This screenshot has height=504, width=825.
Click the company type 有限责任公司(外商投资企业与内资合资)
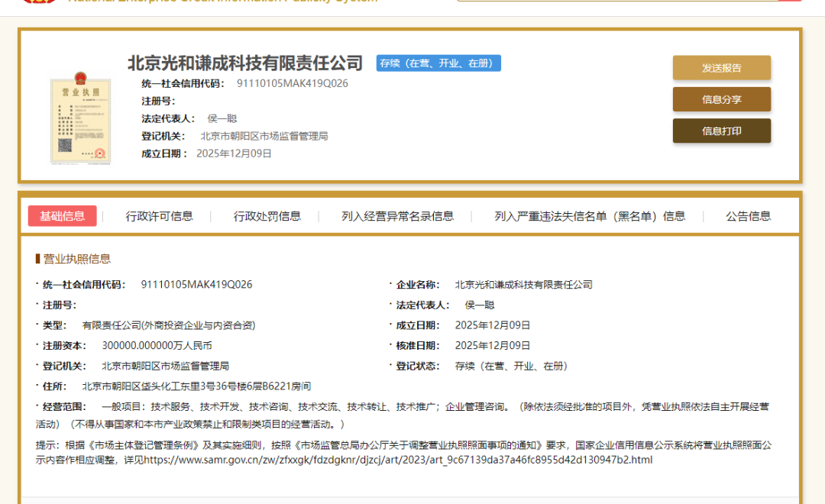[168, 325]
